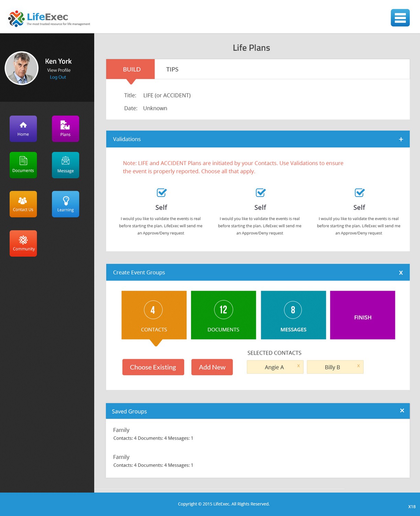420x516 pixels.
Task: Remove Angie A with x icon
Action: (298, 366)
